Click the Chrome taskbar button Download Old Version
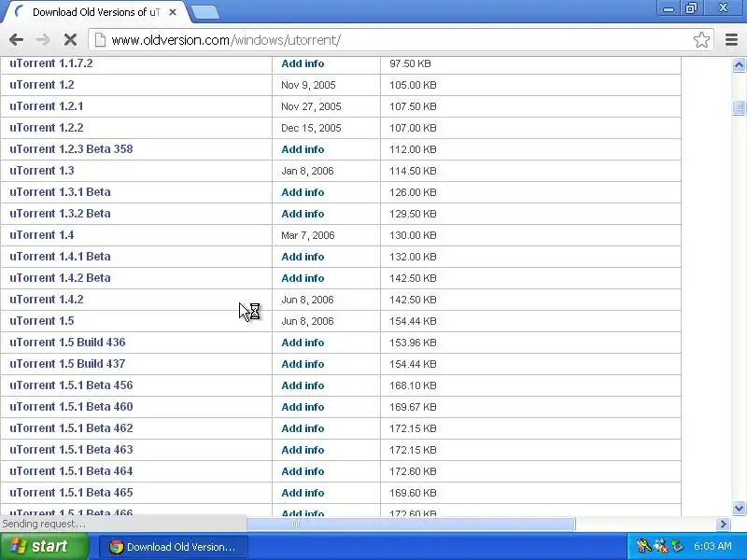Image resolution: width=747 pixels, height=560 pixels. 174,547
